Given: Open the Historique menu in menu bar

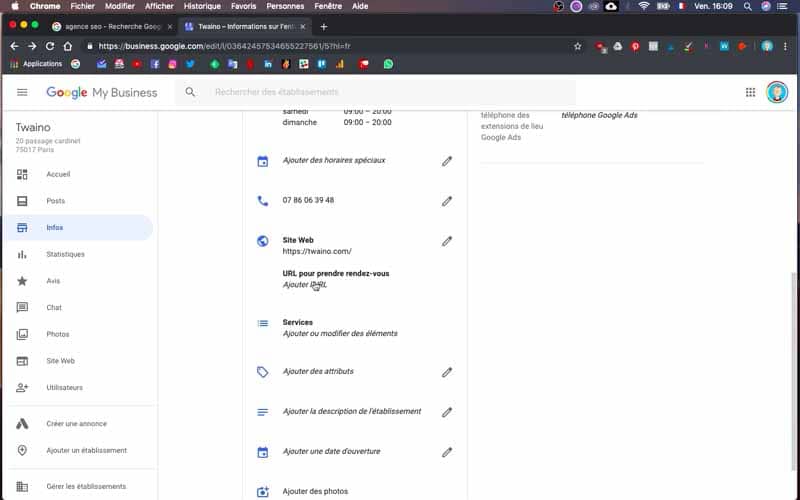Looking at the screenshot, I should pos(202,6).
